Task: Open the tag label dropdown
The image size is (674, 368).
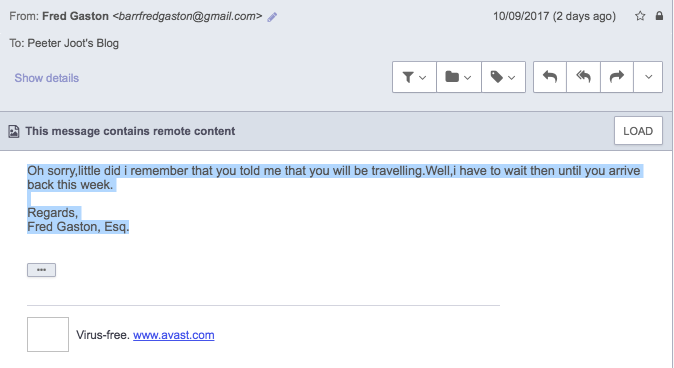Action: [x=503, y=77]
